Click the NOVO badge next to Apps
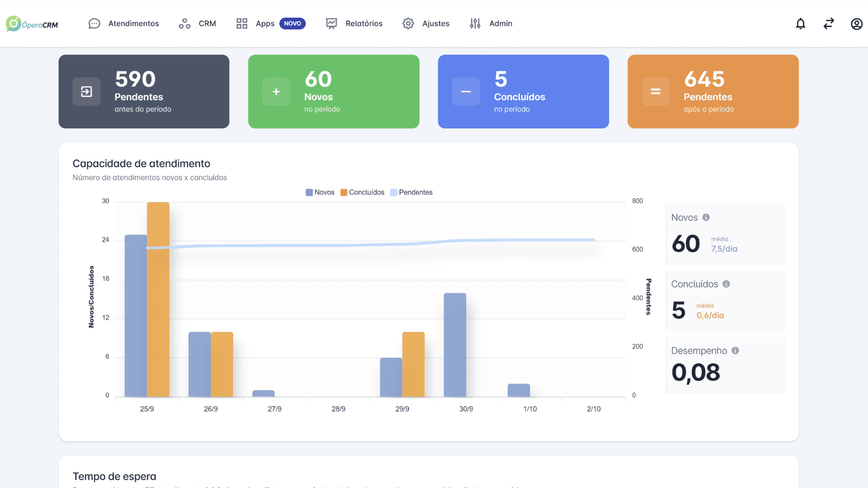Screen dimensions: 868x488 (292, 23)
